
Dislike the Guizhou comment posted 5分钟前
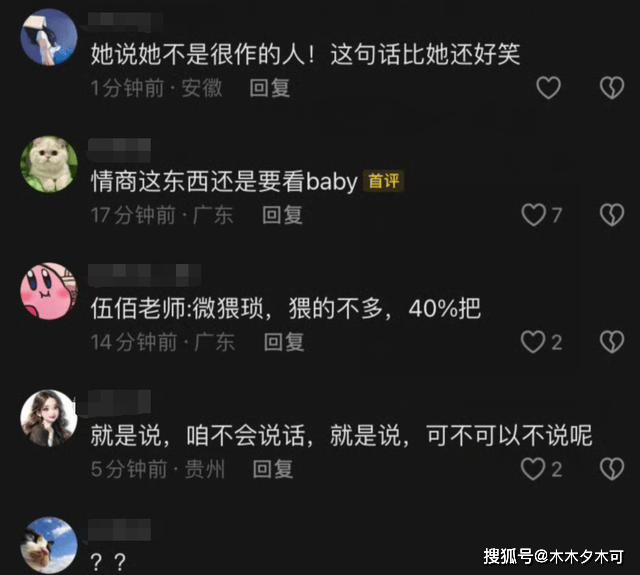coord(612,468)
